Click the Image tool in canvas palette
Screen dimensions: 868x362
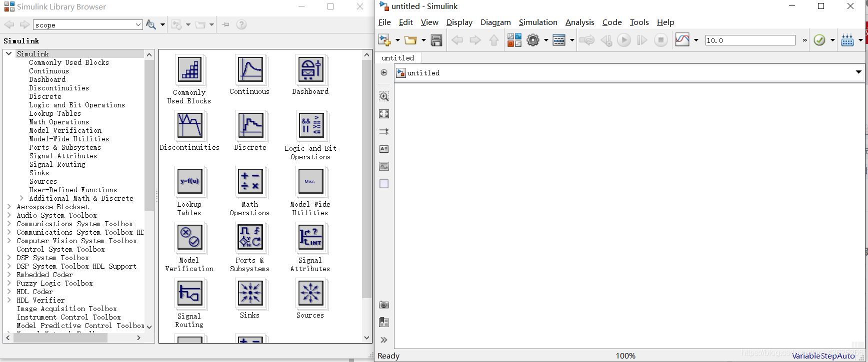pos(384,166)
